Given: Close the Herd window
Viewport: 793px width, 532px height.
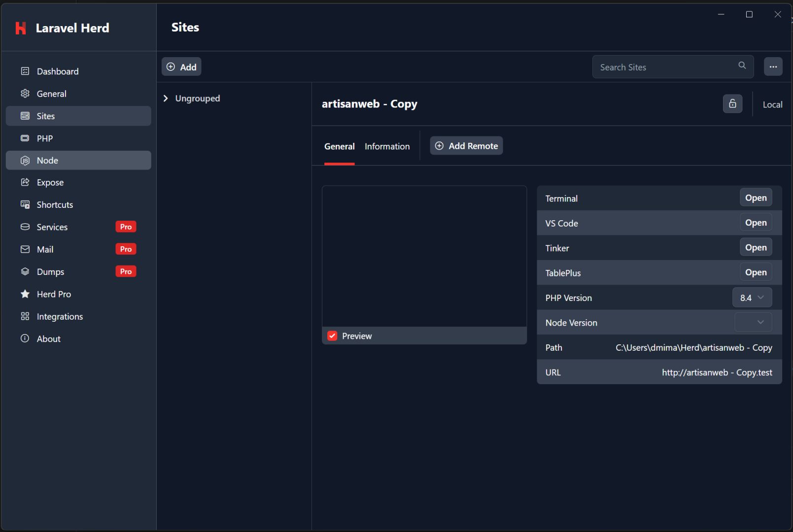Looking at the screenshot, I should pyautogui.click(x=778, y=14).
